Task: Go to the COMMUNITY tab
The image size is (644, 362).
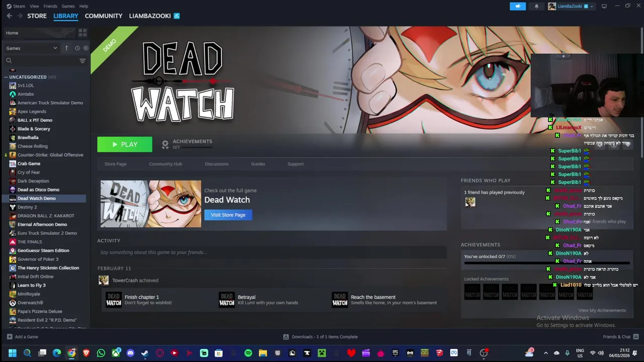Action: click(x=104, y=16)
